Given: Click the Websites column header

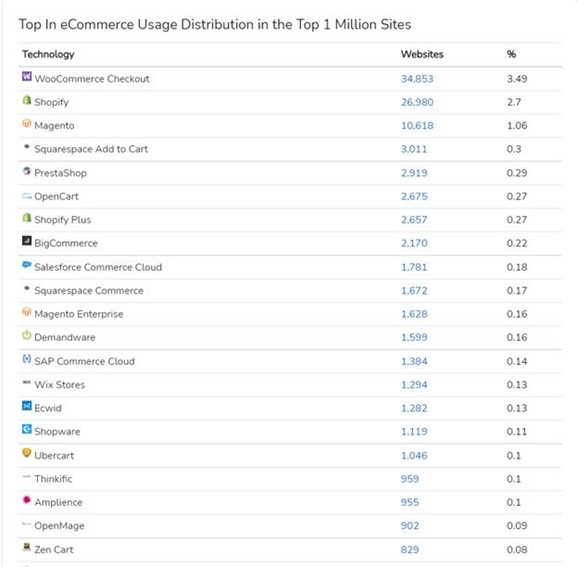Looking at the screenshot, I should [x=422, y=54].
